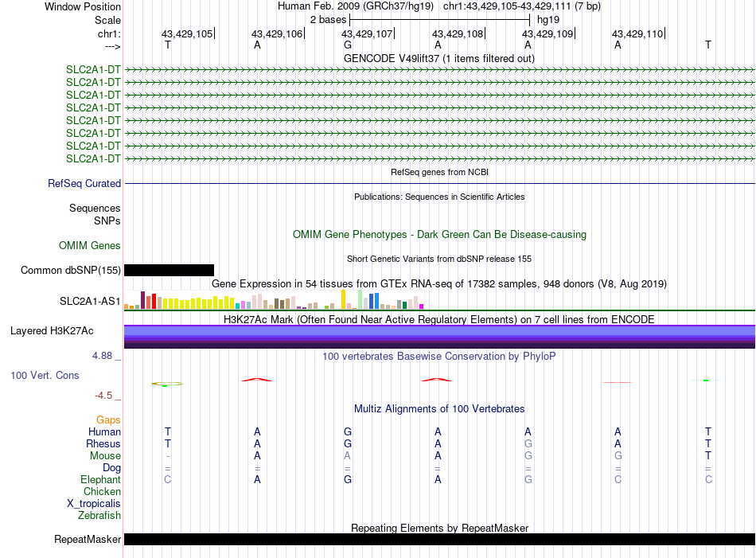Click the Layered H3K27Ac label

pos(52,331)
